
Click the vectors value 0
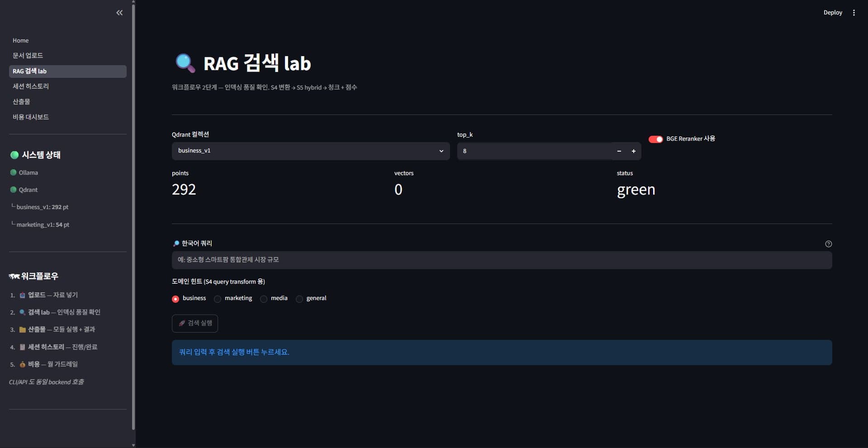click(x=398, y=190)
